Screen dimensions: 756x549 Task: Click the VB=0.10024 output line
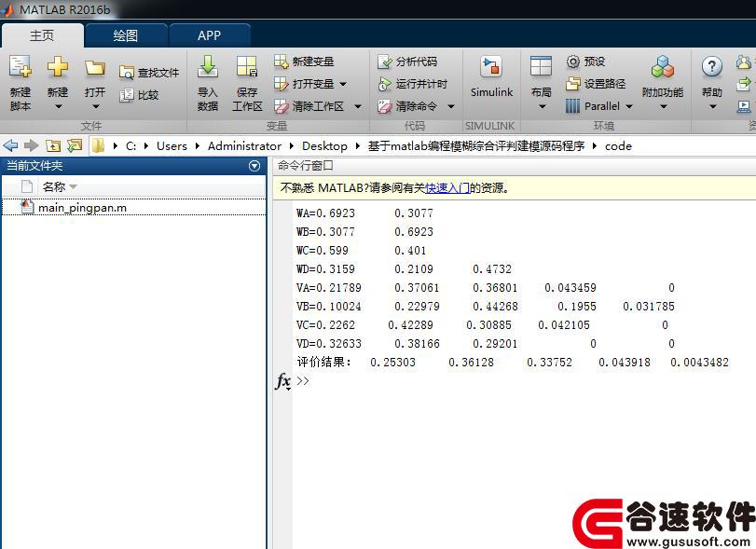[x=486, y=306]
